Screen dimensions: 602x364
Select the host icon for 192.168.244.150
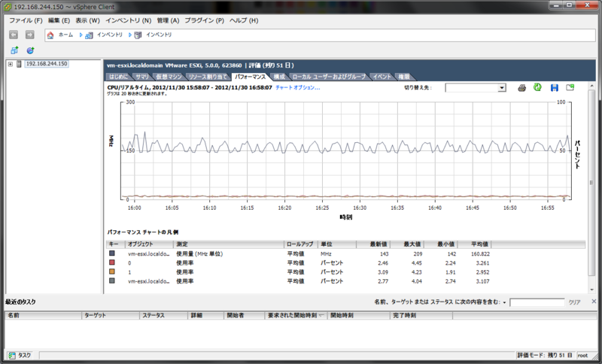coord(20,64)
